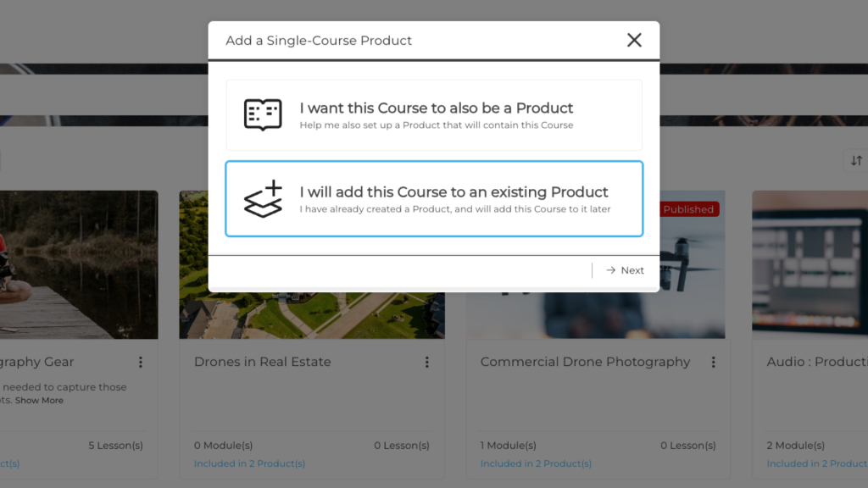The image size is (868, 488).
Task: Click the dialog title "Add a Single-Course Product"
Action: (319, 40)
